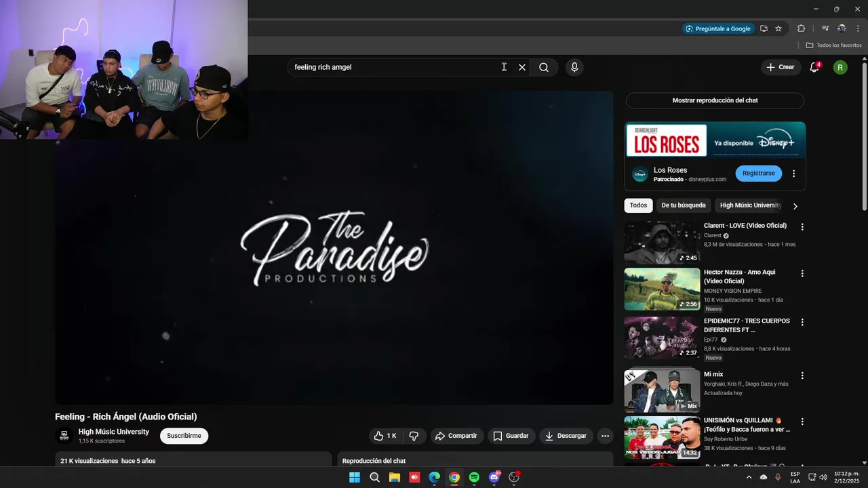Open options for EPIDEMIC77 video
Viewport: 868px width, 488px height.
click(x=802, y=322)
